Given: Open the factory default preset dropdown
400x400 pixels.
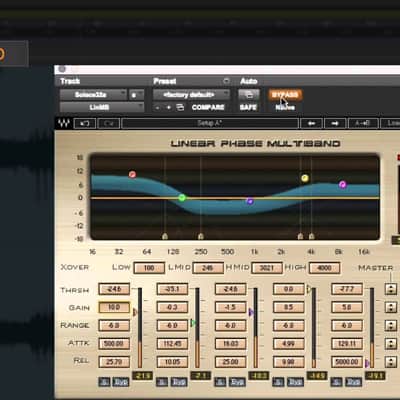Looking at the screenshot, I should (x=191, y=95).
